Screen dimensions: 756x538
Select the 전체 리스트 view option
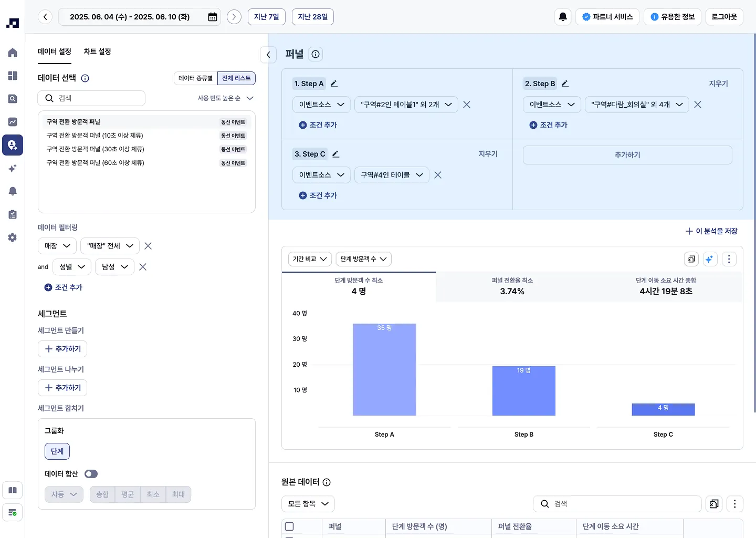point(236,78)
